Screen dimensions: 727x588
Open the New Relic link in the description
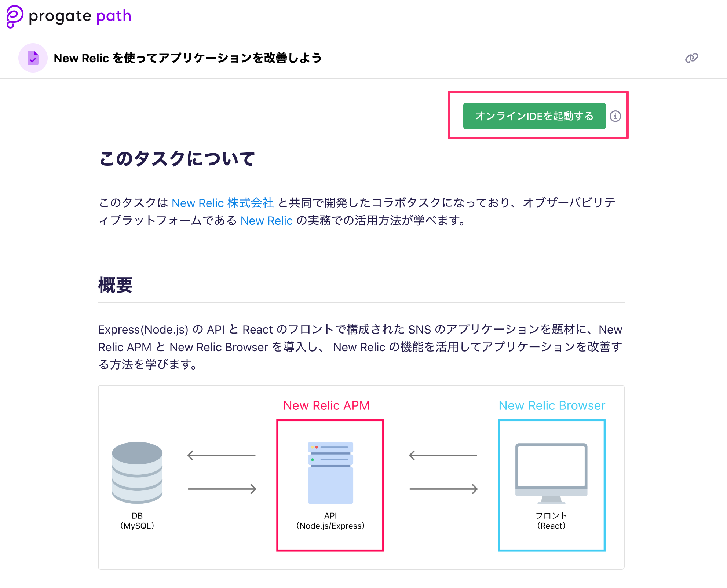(266, 220)
